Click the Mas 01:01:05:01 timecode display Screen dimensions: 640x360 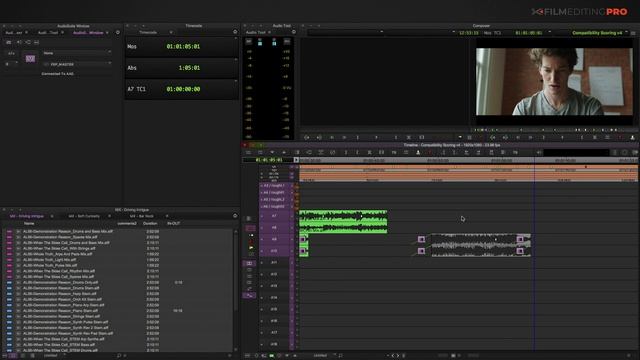click(x=183, y=47)
